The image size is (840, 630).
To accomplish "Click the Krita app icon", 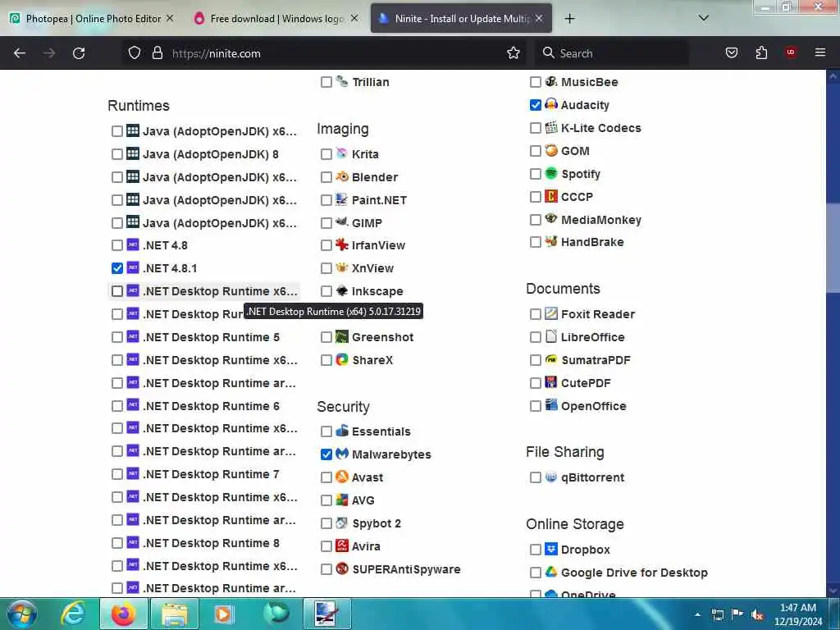I will (x=342, y=153).
